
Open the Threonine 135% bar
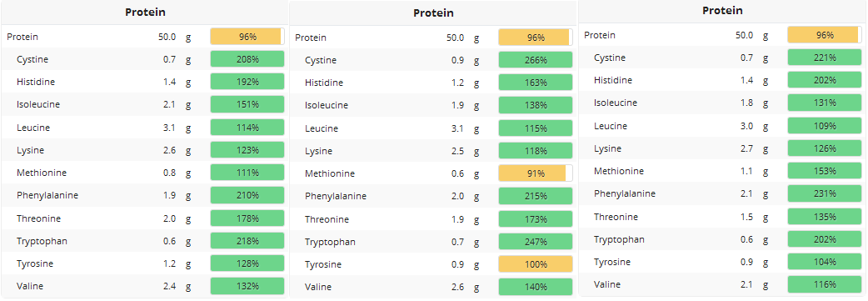[x=825, y=217]
